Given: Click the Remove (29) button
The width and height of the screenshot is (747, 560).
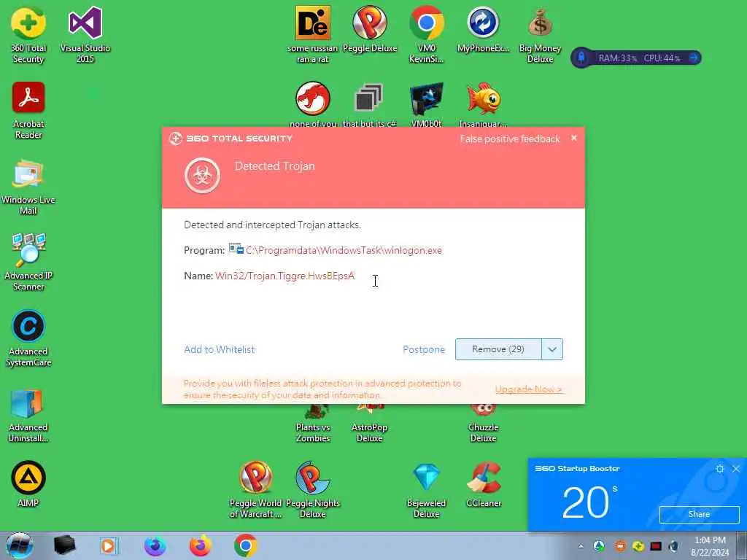Looking at the screenshot, I should (x=498, y=349).
